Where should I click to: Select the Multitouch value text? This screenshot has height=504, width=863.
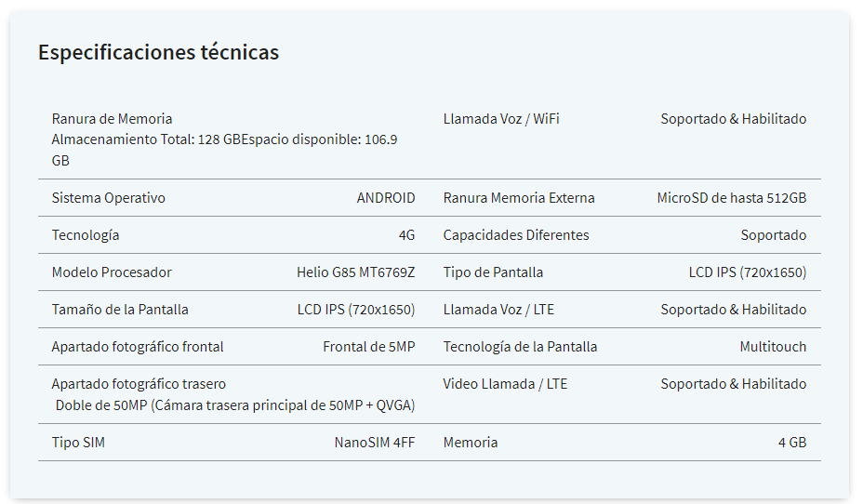pyautogui.click(x=773, y=347)
